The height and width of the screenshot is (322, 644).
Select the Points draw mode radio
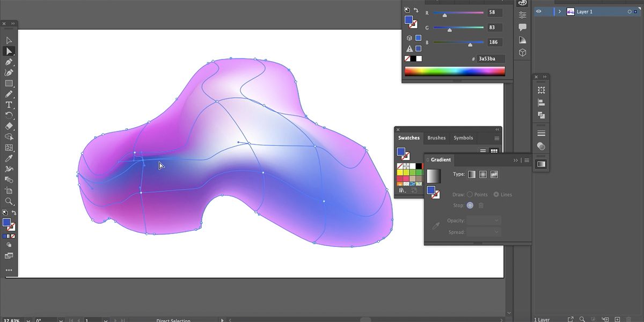471,194
